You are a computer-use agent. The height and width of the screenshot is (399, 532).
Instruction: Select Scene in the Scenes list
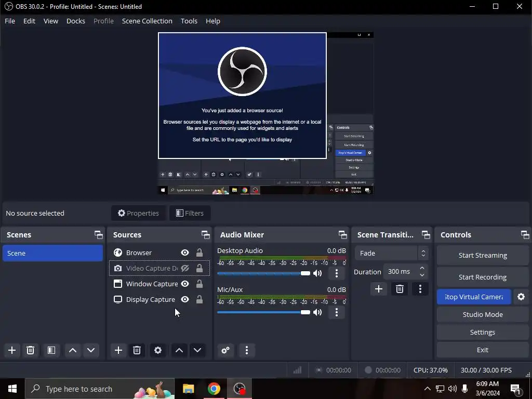pyautogui.click(x=52, y=253)
